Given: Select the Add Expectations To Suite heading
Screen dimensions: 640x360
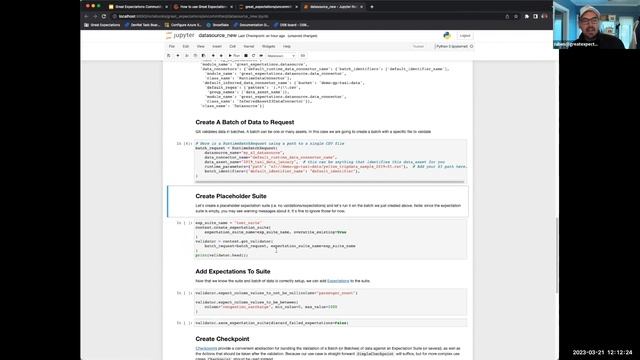Looking at the screenshot, I should pyautogui.click(x=233, y=271).
